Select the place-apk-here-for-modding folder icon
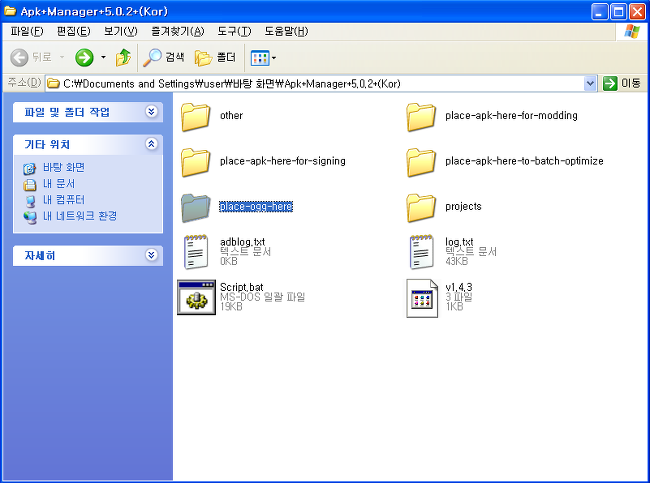Viewport: 650px width, 483px height. 421,116
